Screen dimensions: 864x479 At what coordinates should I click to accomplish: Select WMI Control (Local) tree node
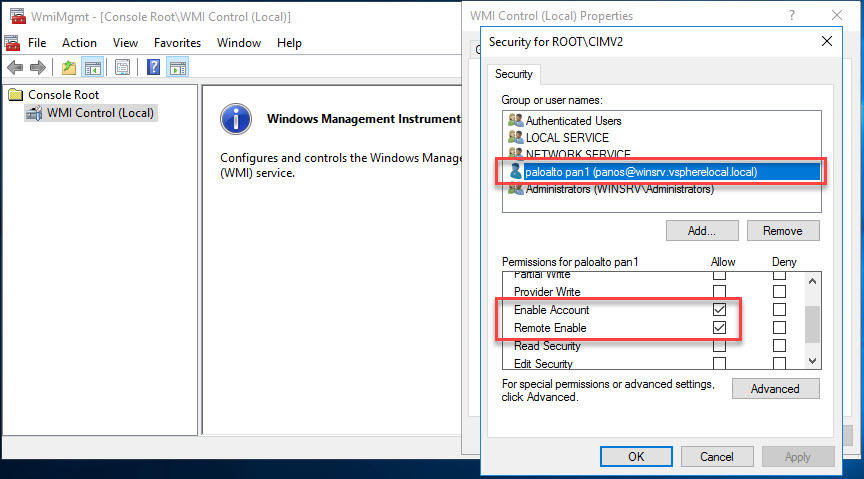100,113
